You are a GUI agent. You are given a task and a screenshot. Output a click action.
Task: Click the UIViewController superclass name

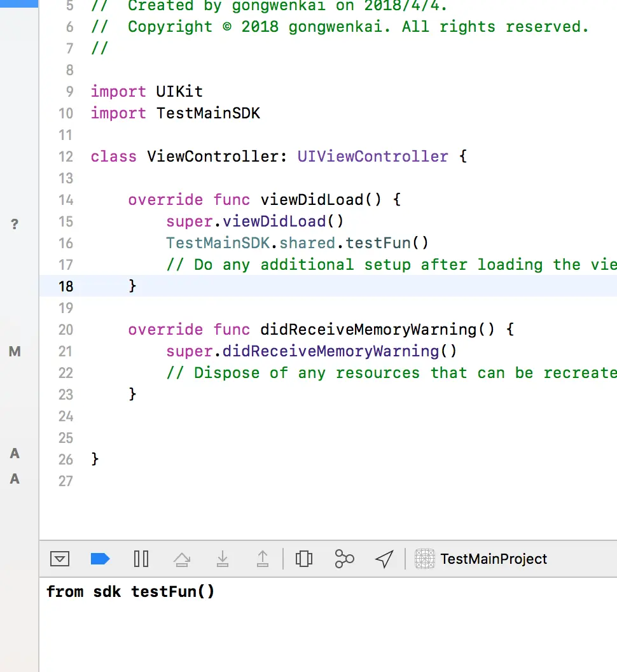click(373, 157)
